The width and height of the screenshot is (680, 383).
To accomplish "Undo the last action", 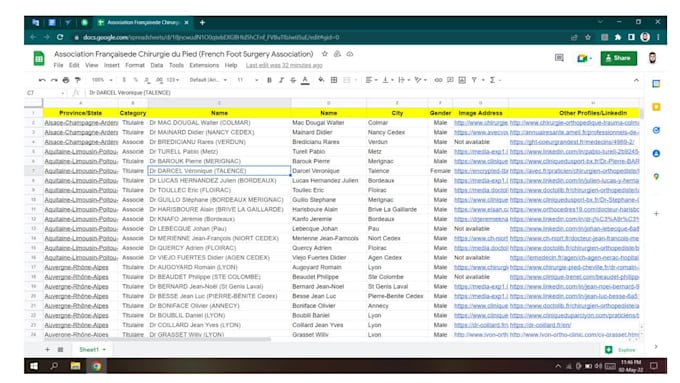I will click(42, 80).
